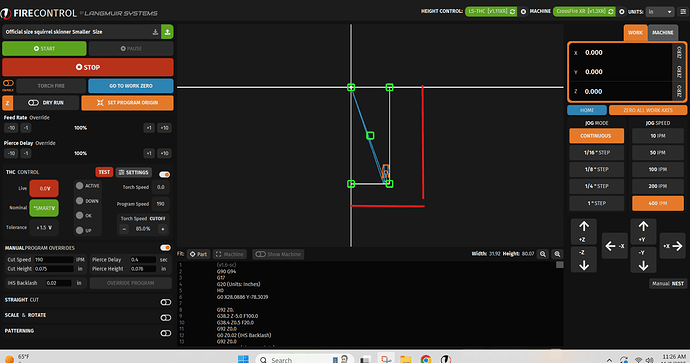Viewport: 690px width, 363px height.
Task: Enable the Scale & Rotate toggle
Action: pyautogui.click(x=165, y=317)
